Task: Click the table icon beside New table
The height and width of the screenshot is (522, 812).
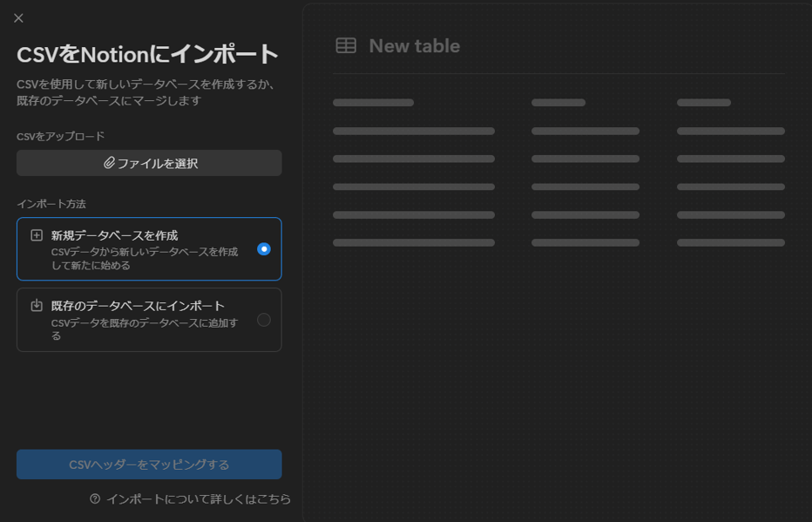Action: 346,45
